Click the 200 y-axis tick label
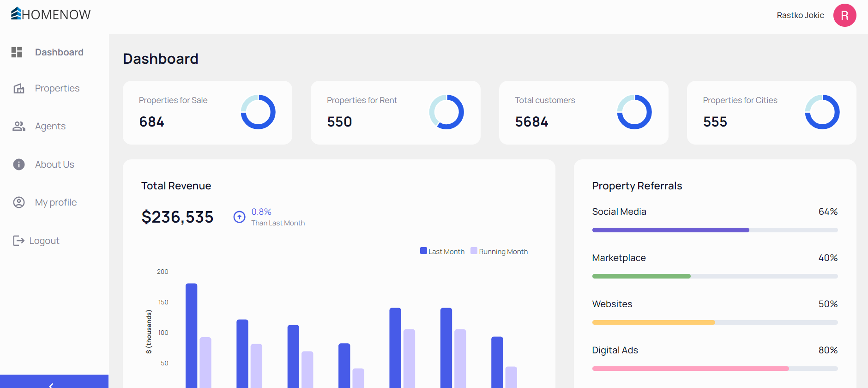Image resolution: width=868 pixels, height=388 pixels. tap(163, 272)
